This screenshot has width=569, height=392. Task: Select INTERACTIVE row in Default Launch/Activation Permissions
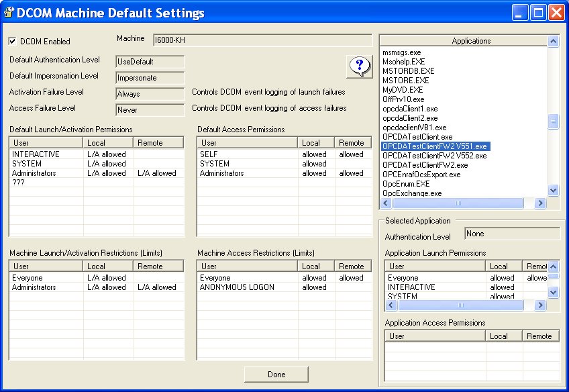[97, 154]
